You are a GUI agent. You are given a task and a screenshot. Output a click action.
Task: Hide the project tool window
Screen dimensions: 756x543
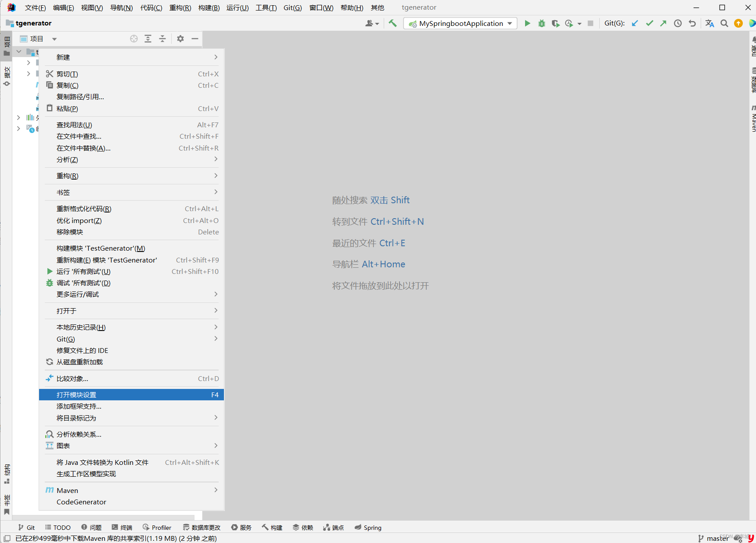point(195,39)
